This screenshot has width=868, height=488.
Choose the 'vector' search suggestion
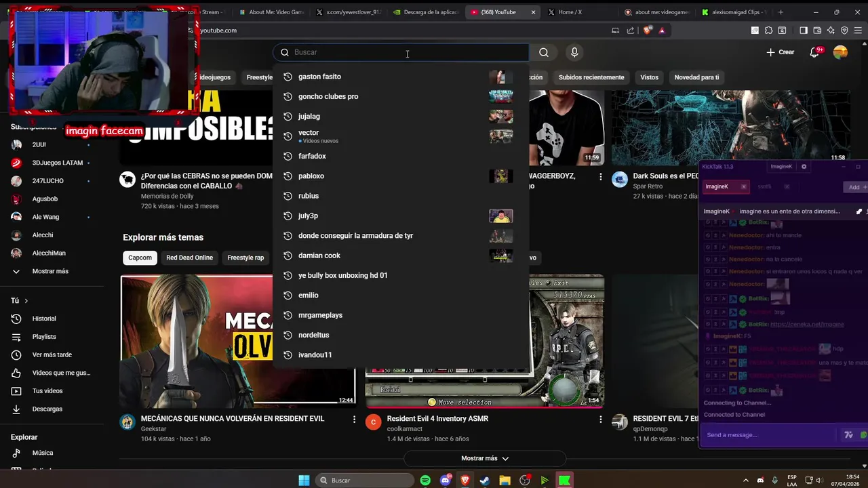coord(401,136)
